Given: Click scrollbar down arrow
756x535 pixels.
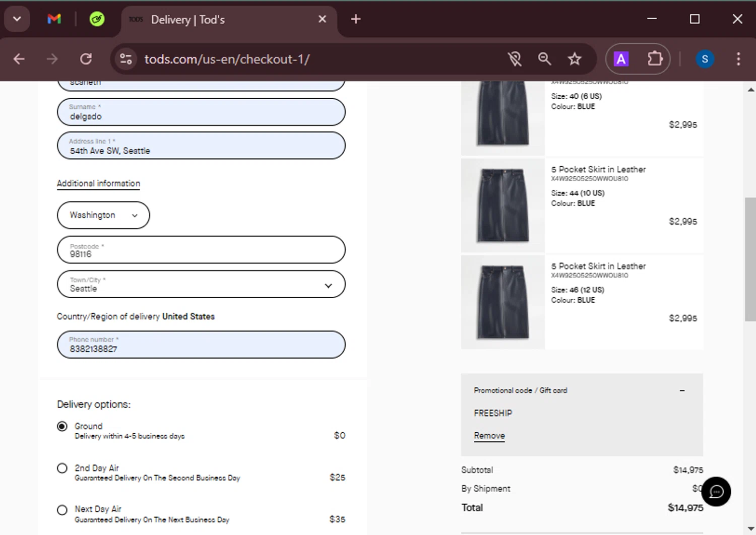Looking at the screenshot, I should click(750, 528).
